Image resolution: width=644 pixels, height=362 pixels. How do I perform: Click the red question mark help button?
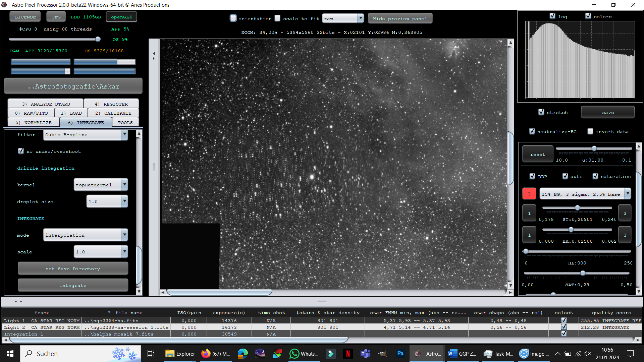coord(529,194)
